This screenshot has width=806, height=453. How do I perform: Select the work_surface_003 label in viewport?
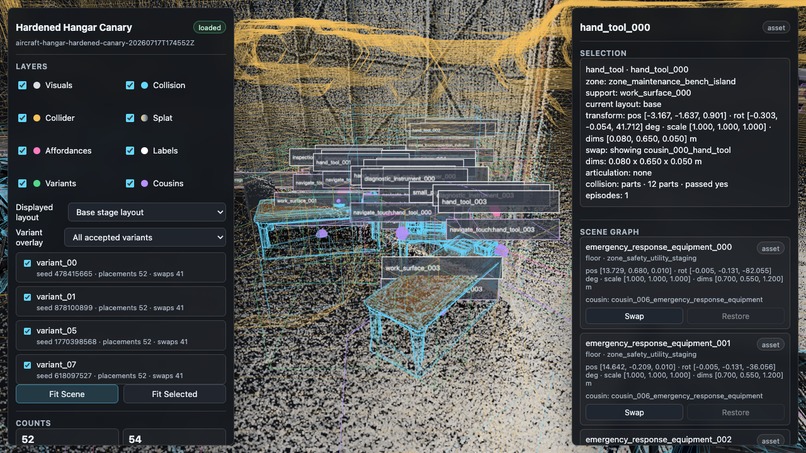click(x=441, y=268)
